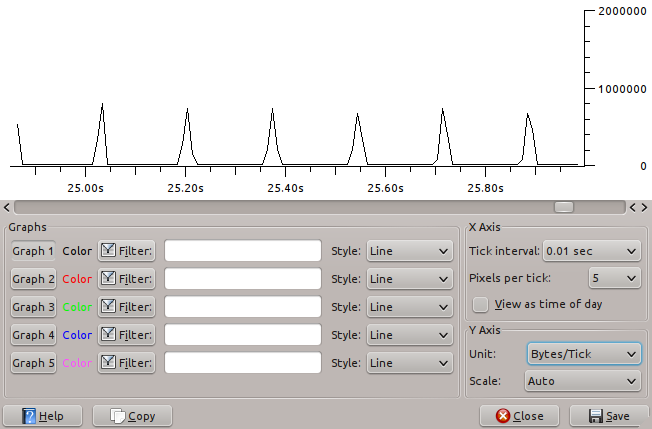Toggle the Graph 4 button
Screen dimensions: 652x429
click(33, 335)
